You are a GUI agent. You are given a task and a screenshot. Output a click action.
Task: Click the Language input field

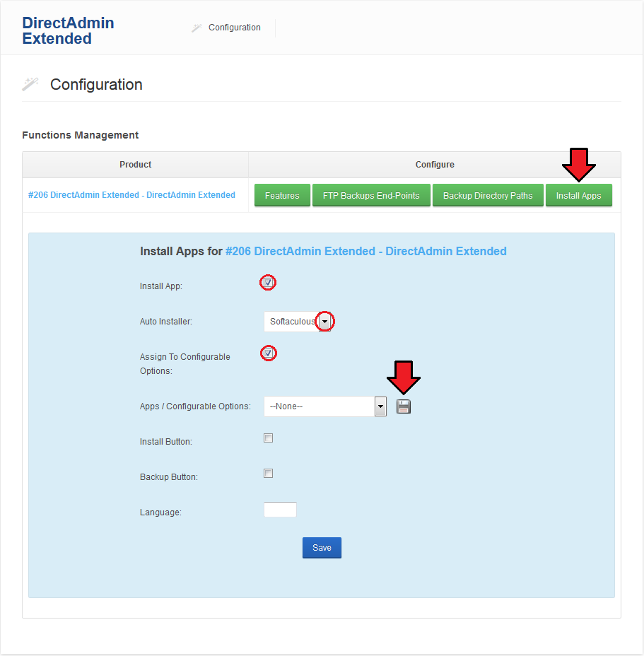(x=280, y=509)
